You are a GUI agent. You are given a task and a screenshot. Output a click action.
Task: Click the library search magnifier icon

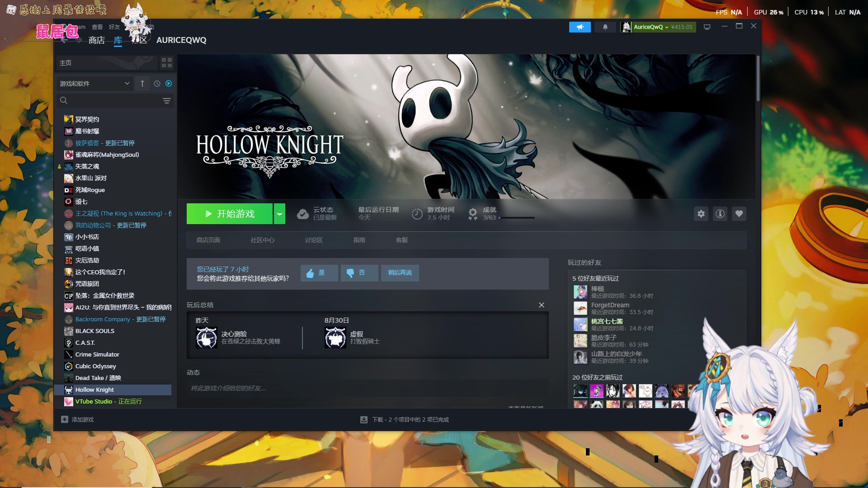pos(64,100)
